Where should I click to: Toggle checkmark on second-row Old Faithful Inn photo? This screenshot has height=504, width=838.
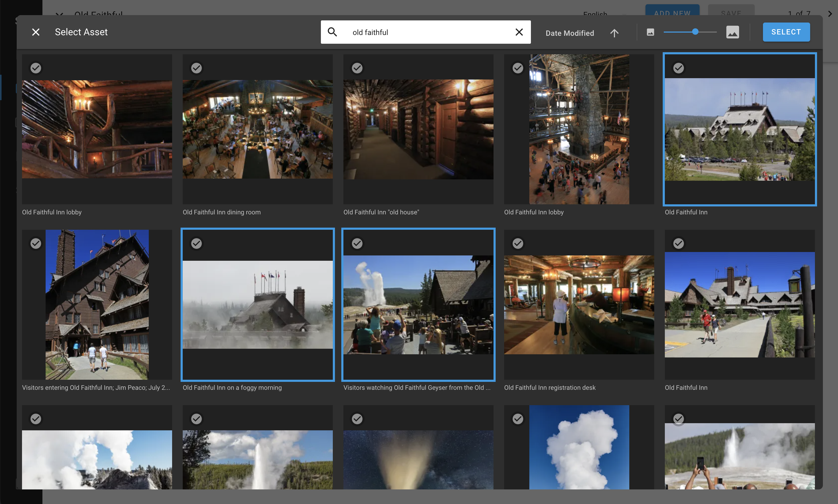pyautogui.click(x=679, y=244)
